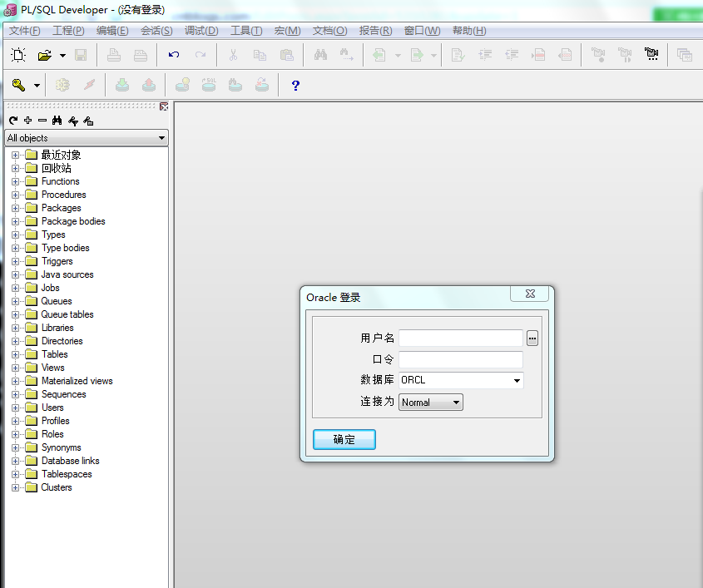Select the Clusters tree item
This screenshot has height=588, width=703.
tap(57, 487)
